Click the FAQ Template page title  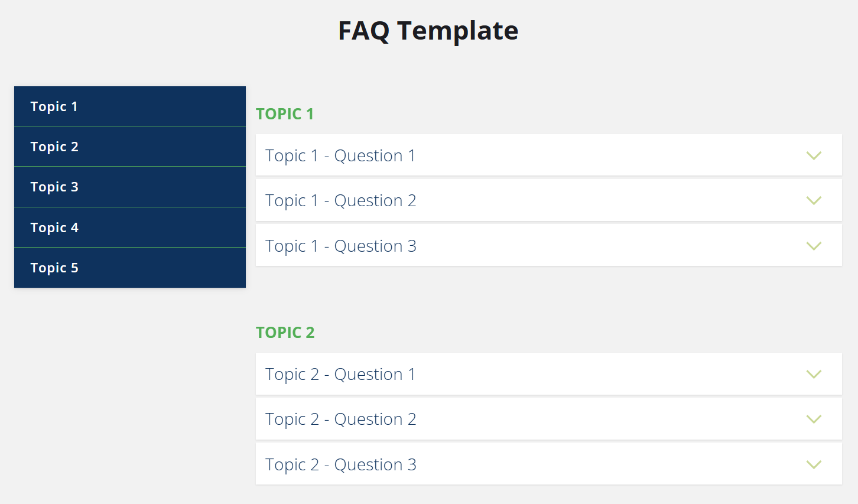point(427,30)
